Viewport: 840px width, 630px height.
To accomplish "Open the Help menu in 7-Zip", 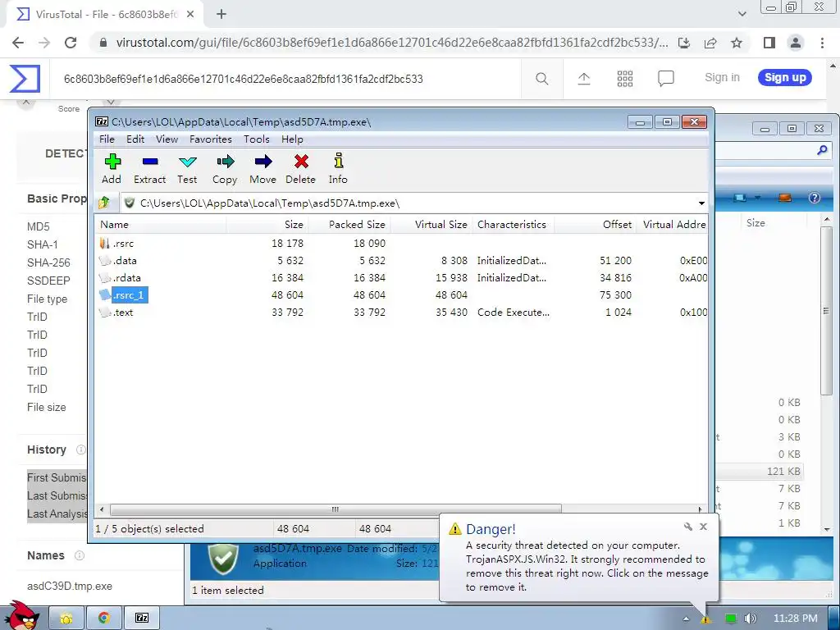I will pos(292,139).
